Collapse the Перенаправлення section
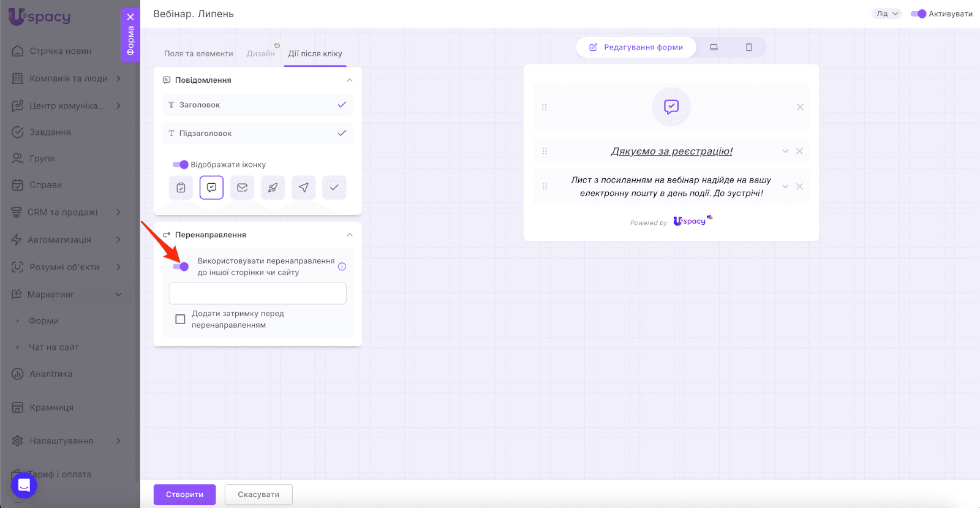Viewport: 980px width, 508px height. (x=350, y=235)
